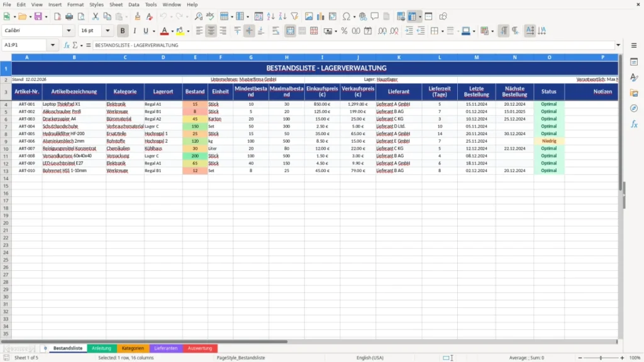Click the formula input line
This screenshot has height=362, width=644.
353,45
